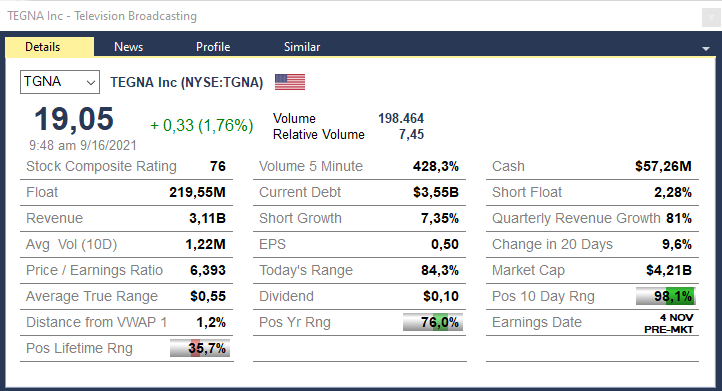Select the Stock Composite Rating row
This screenshot has width=722, height=391.
126,166
